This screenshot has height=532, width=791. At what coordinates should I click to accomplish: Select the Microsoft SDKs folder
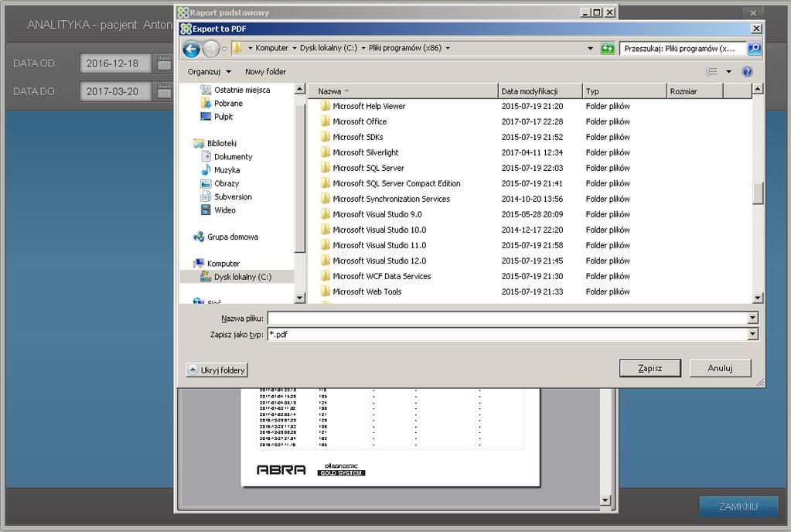click(358, 137)
